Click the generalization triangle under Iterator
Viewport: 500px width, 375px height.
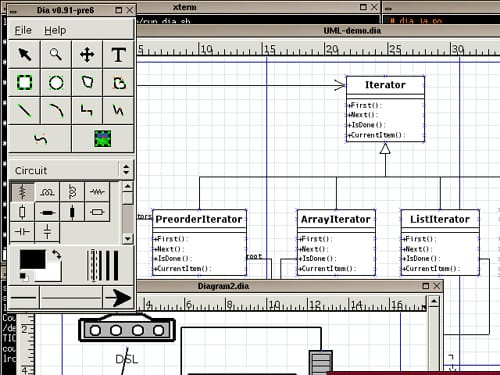(x=385, y=148)
